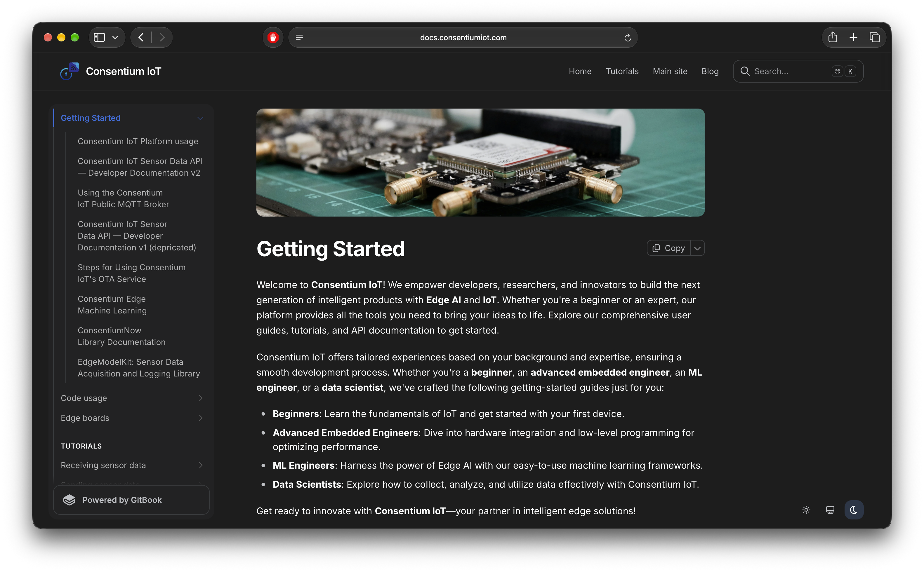The width and height of the screenshot is (924, 572).
Task: Copy the page with the Copy button
Action: (668, 248)
